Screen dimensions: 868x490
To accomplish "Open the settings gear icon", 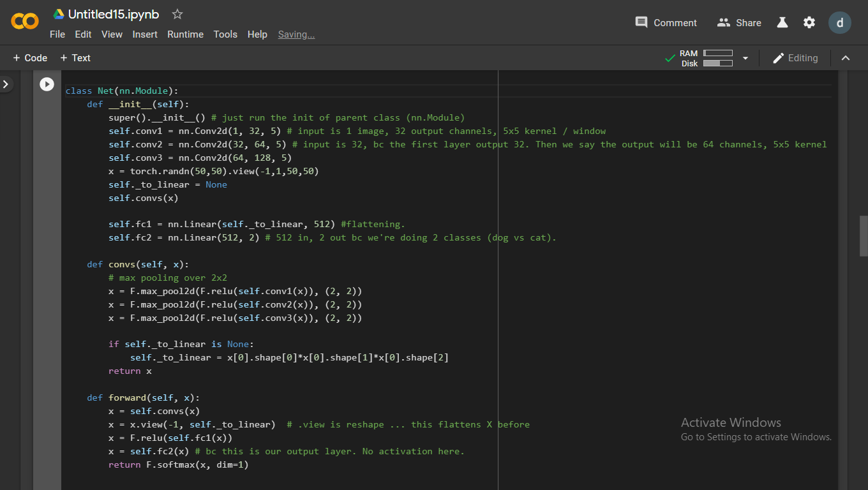I will coord(809,22).
